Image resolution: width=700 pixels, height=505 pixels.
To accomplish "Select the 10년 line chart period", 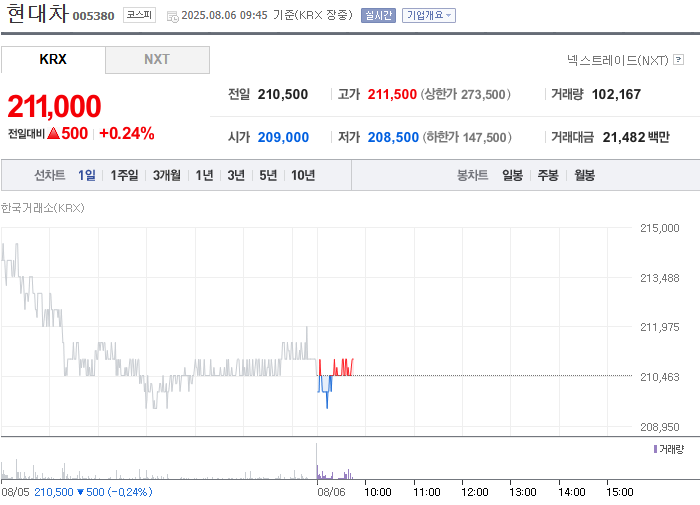I will pyautogui.click(x=303, y=175).
